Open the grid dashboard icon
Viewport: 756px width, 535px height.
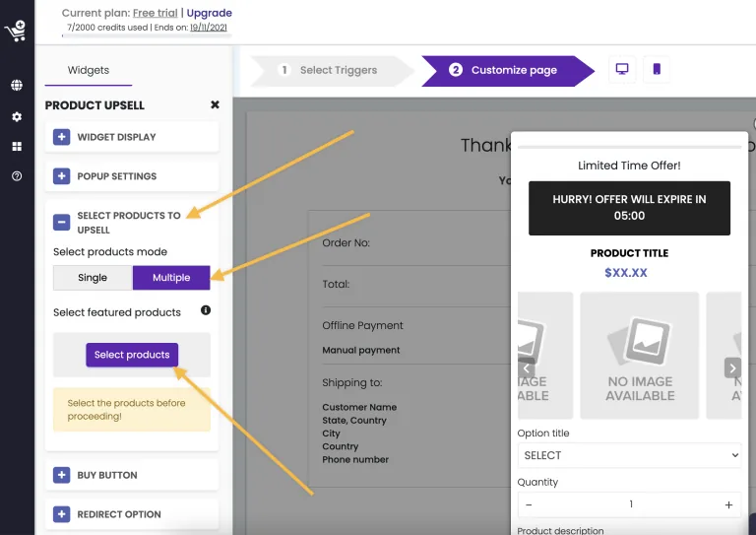tap(17, 146)
